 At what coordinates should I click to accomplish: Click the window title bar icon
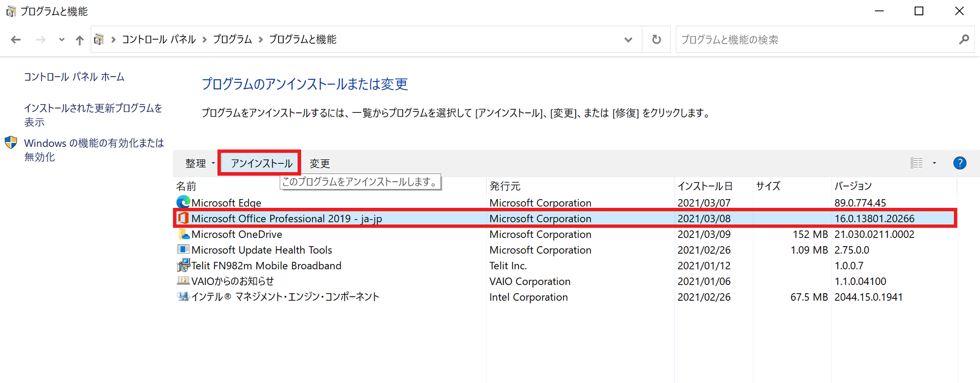[11, 11]
